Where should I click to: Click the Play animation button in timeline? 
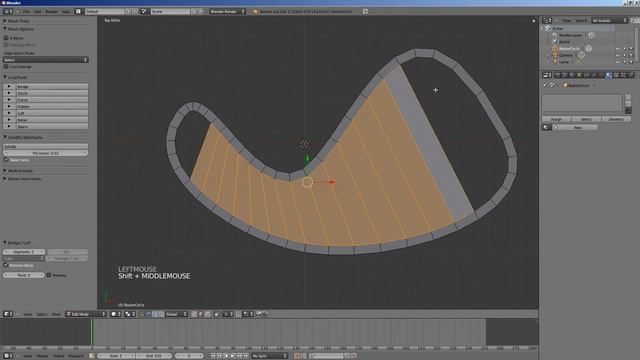233,356
